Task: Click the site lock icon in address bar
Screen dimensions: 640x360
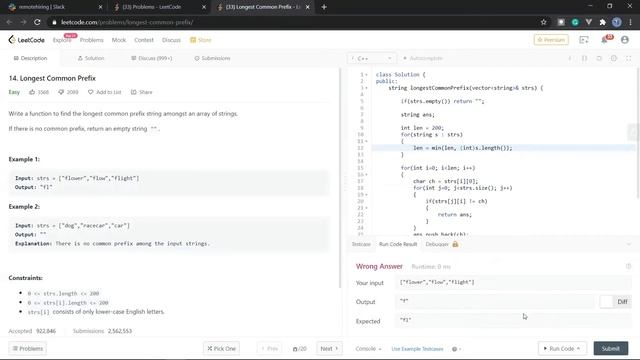Action: click(54, 22)
